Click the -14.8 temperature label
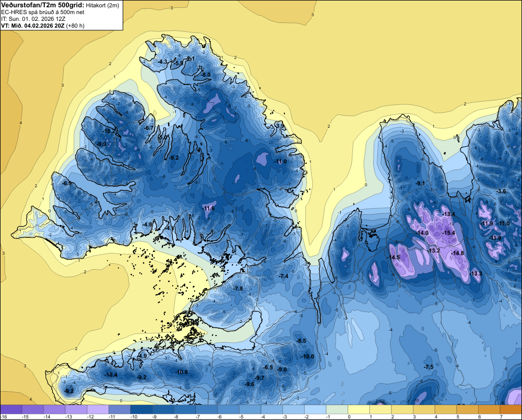The width and height of the screenshot is (522, 420). (x=457, y=253)
